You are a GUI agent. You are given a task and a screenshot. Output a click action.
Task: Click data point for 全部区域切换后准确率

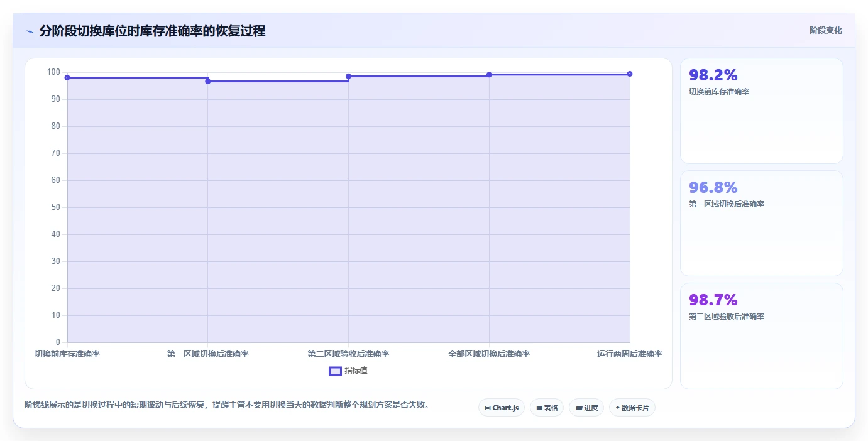pyautogui.click(x=489, y=75)
